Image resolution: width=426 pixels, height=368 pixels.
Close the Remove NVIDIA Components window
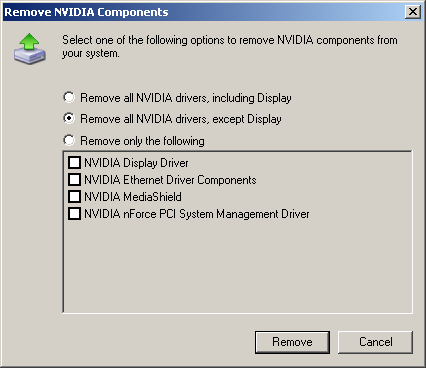click(413, 12)
